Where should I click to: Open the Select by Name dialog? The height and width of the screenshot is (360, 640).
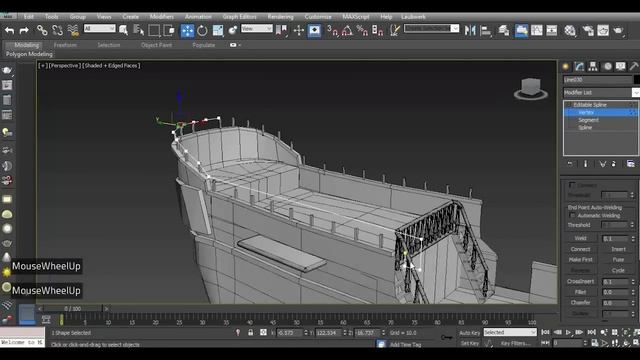point(139,30)
